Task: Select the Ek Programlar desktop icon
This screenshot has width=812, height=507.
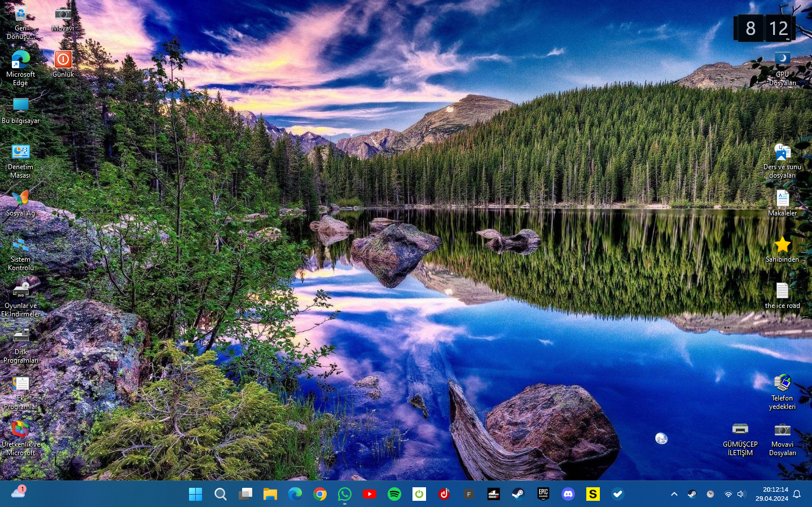Action: click(20, 393)
